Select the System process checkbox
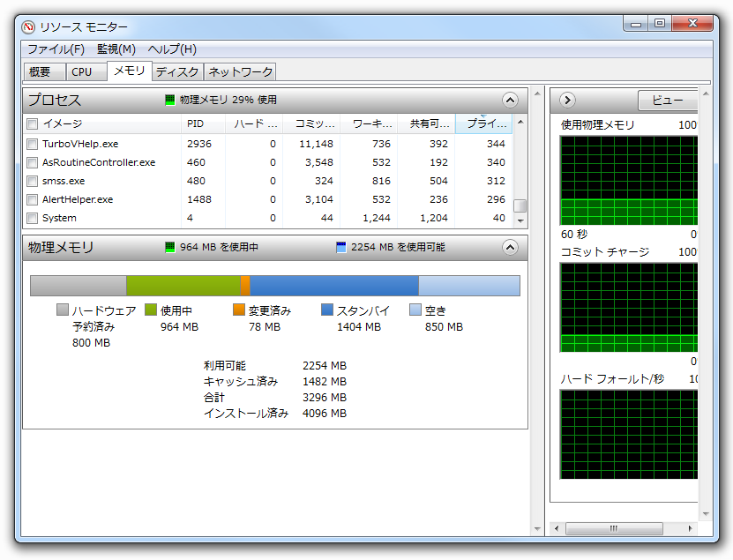The height and width of the screenshot is (560, 733). click(x=33, y=218)
